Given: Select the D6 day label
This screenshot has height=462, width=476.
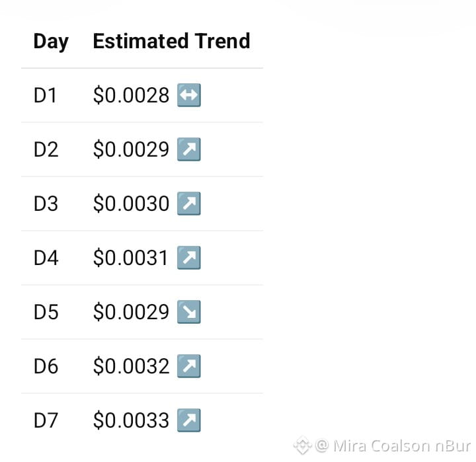Looking at the screenshot, I should click(46, 366).
